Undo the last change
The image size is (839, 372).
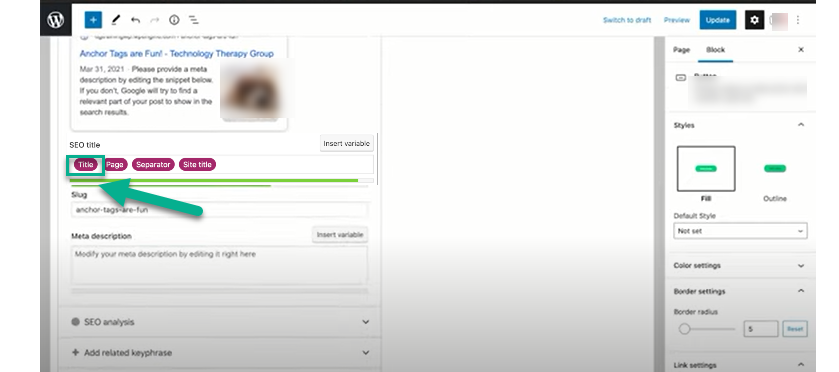[x=135, y=20]
